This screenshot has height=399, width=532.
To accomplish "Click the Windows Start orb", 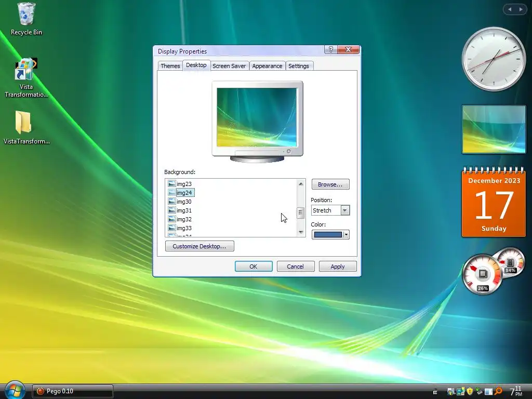I will pos(15,390).
